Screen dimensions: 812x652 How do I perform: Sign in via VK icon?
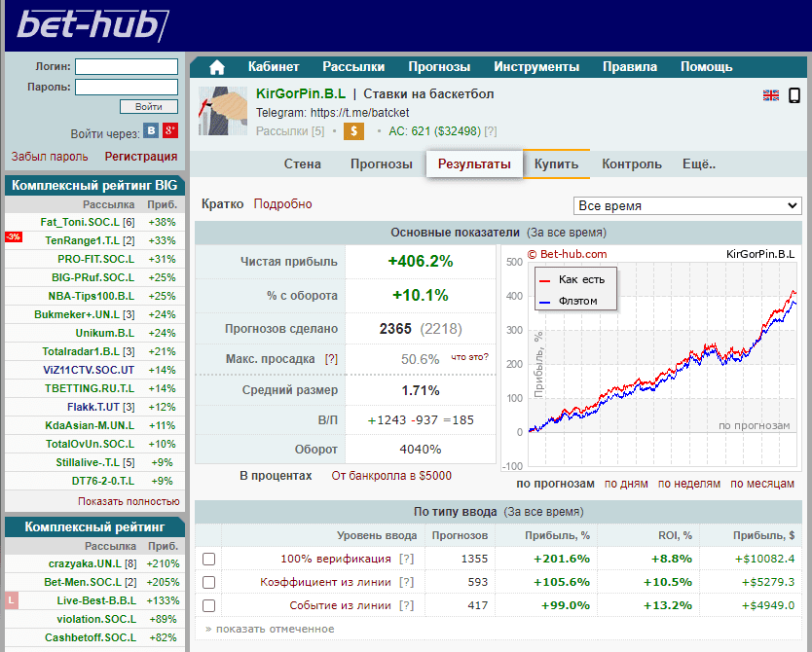tap(151, 131)
